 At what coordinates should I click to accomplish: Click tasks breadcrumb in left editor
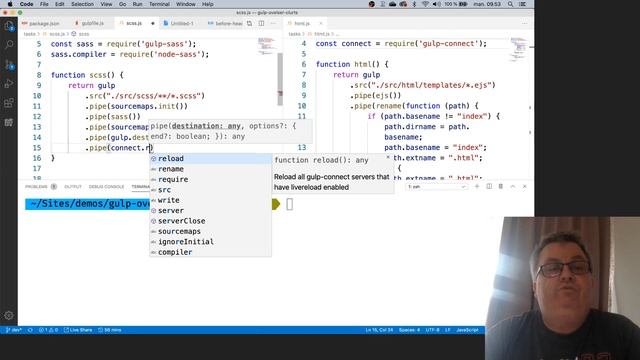29,34
